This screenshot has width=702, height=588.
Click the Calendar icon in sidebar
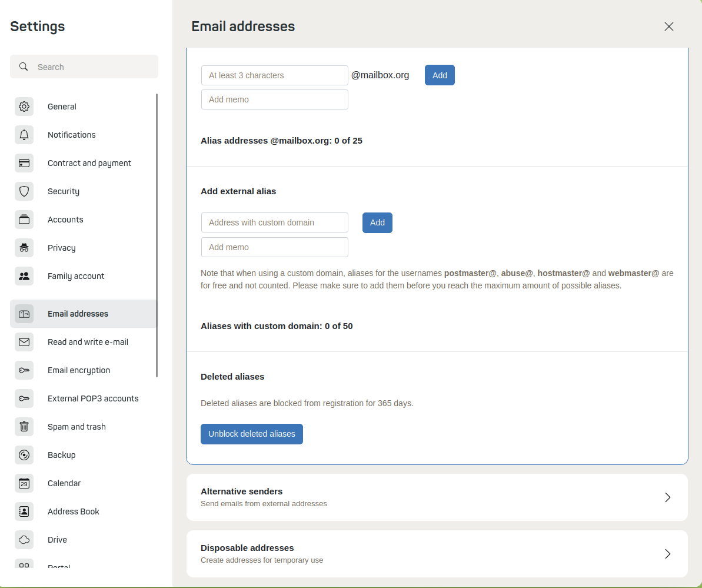[x=24, y=483]
